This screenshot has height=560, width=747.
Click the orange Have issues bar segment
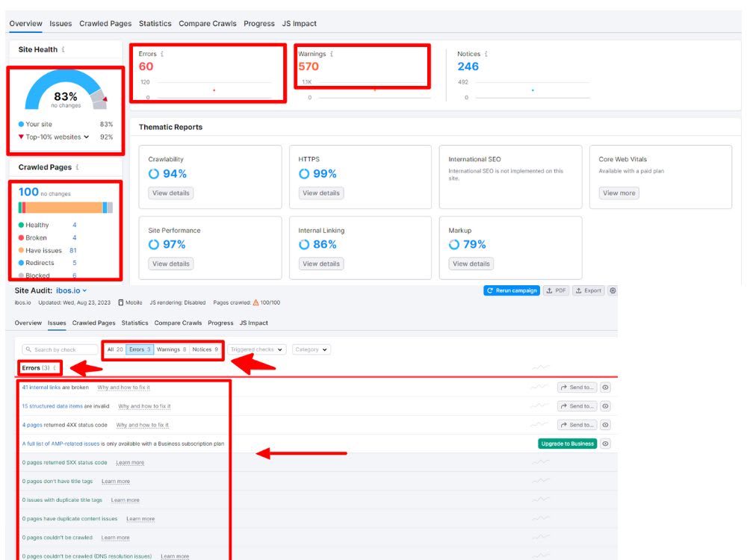point(63,208)
